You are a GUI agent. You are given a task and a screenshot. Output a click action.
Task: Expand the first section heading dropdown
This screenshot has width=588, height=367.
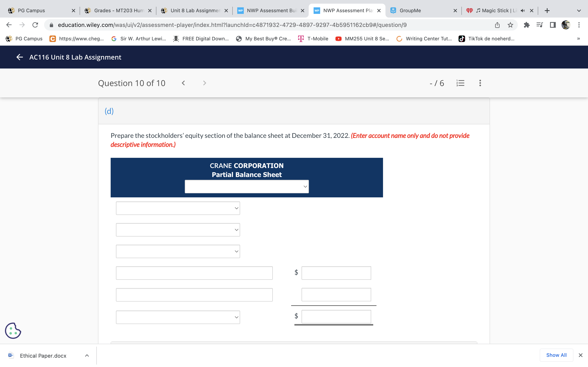178,208
